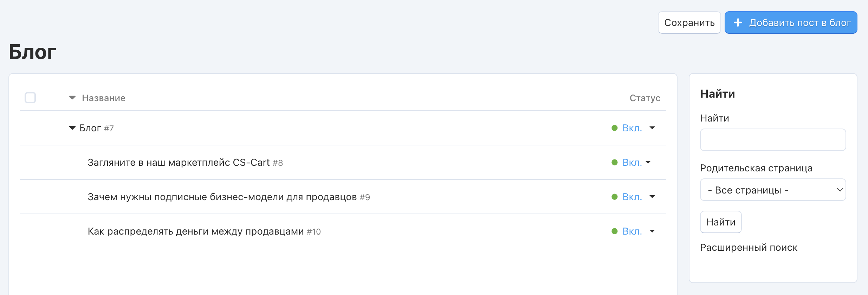
Task: Toggle the select-all checkbox in table header
Action: coord(30,98)
